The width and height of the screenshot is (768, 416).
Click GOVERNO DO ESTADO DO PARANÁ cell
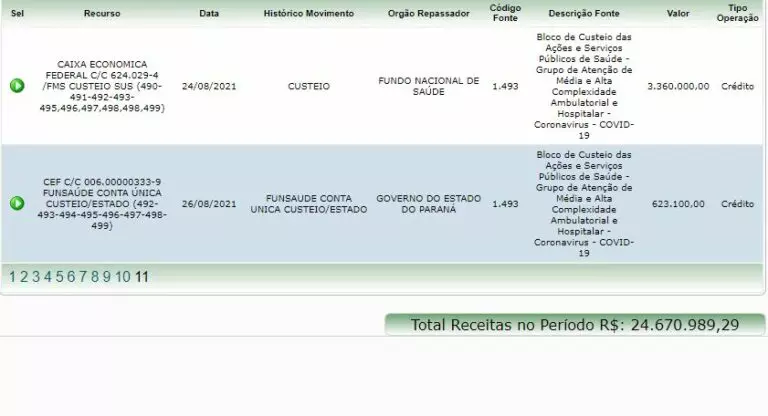428,204
